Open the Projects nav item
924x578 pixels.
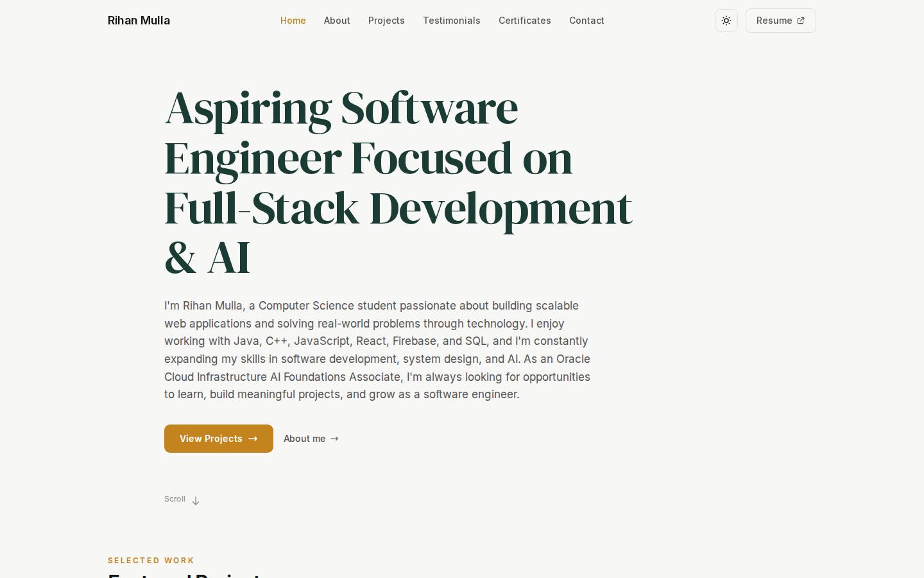click(386, 21)
